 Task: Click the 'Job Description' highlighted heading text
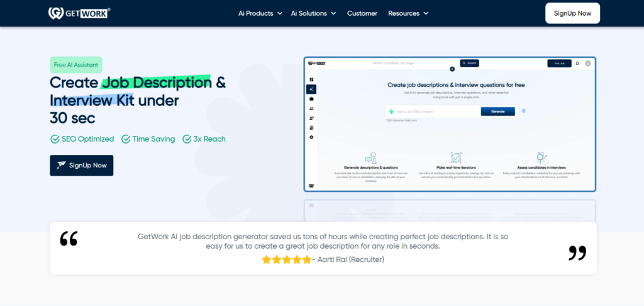click(157, 82)
